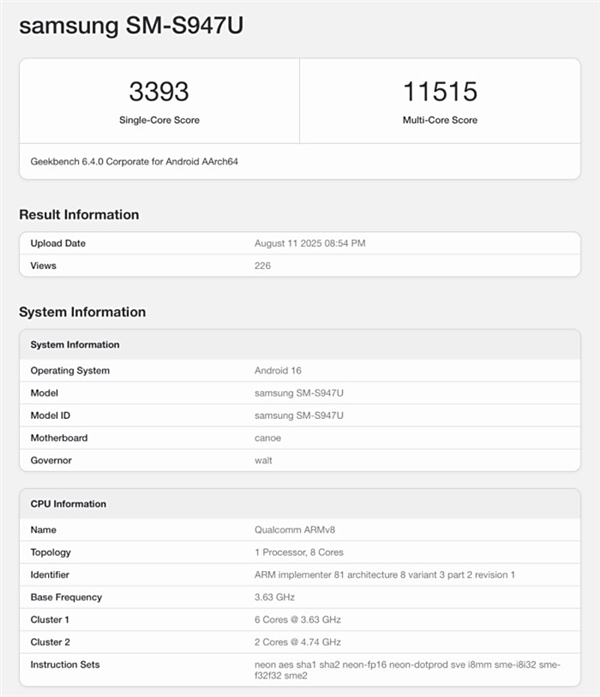This screenshot has width=600, height=697.
Task: Click the System Information table header
Action: pos(75,345)
